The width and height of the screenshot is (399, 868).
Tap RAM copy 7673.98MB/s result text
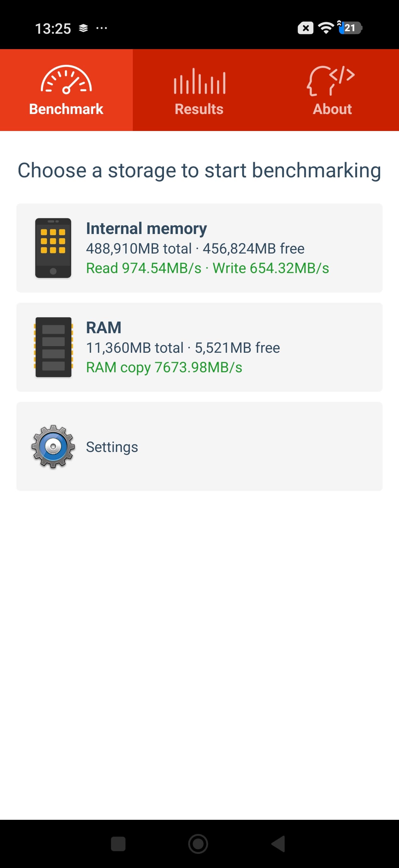coord(164,367)
